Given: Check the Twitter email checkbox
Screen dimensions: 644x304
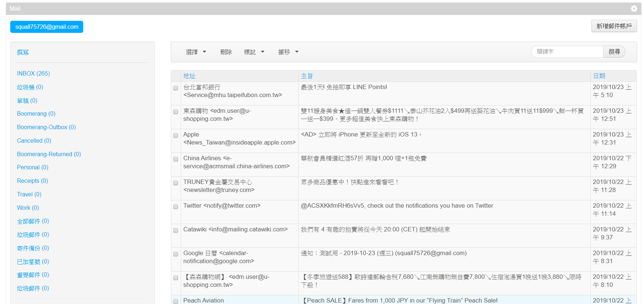Looking at the screenshot, I should 176,207.
